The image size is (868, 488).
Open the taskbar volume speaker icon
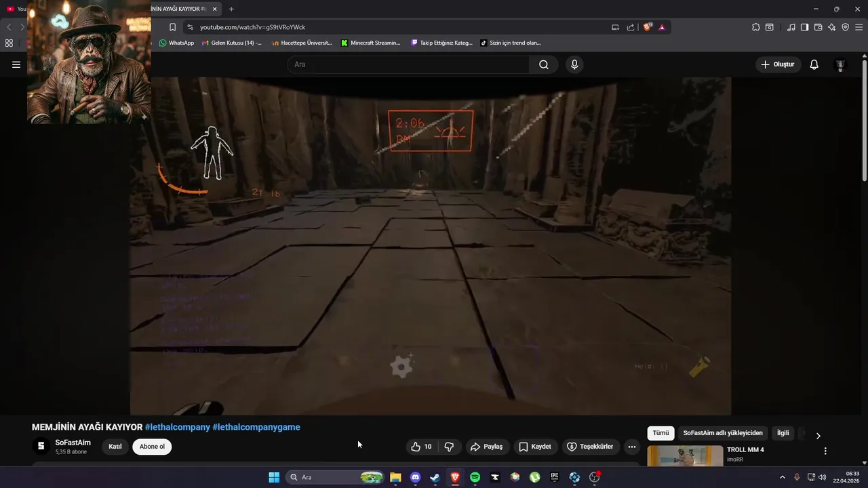coord(823,477)
